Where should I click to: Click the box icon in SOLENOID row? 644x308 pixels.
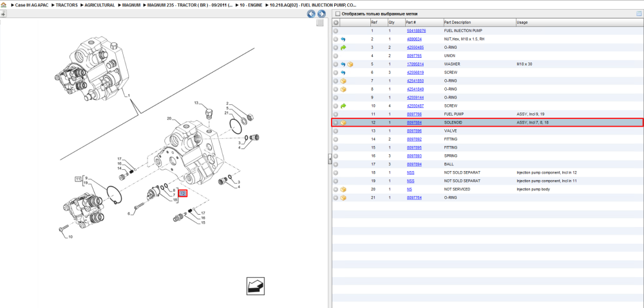(343, 123)
